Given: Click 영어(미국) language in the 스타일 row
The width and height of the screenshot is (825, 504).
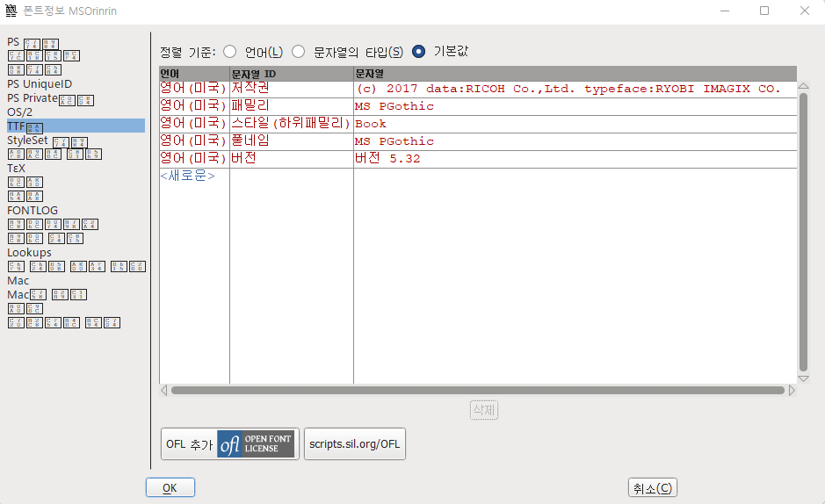Looking at the screenshot, I should [x=194, y=124].
